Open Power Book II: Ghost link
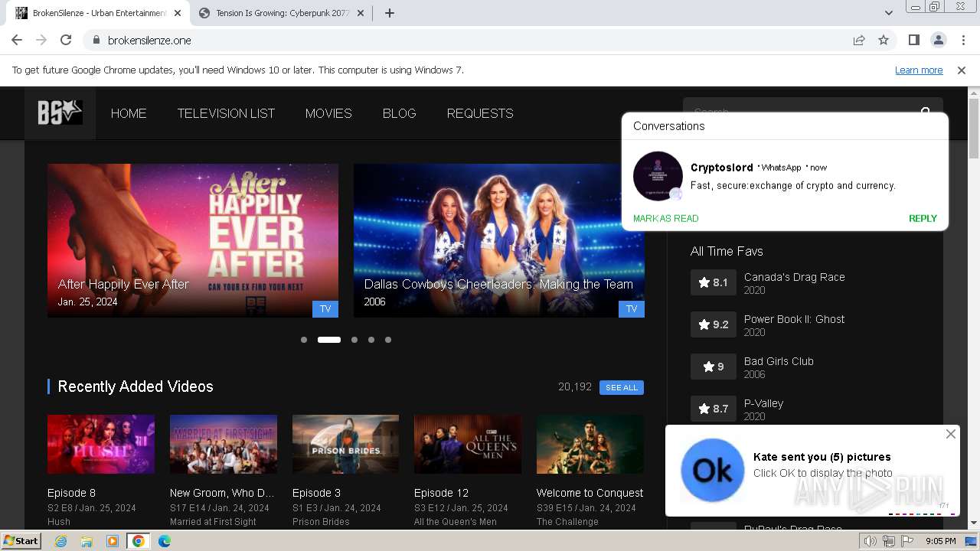The height and width of the screenshot is (551, 980). 795,319
